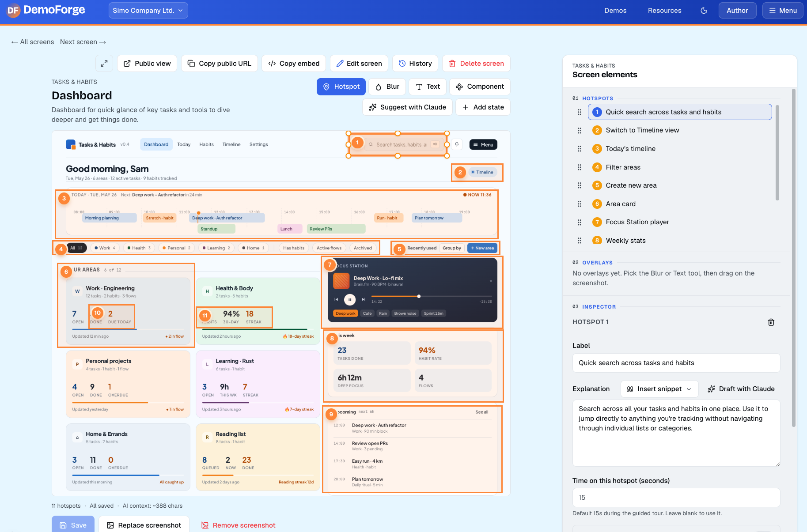This screenshot has width=807, height=532.
Task: Click the Author button
Action: click(737, 11)
